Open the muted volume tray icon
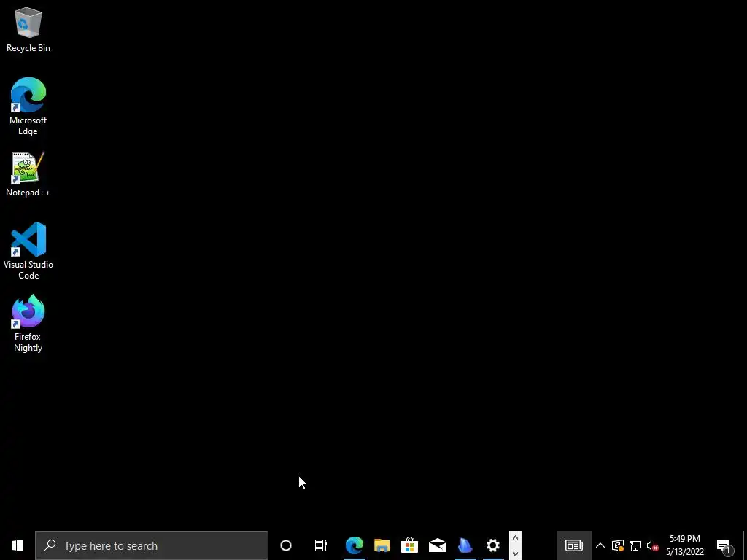 (x=653, y=545)
